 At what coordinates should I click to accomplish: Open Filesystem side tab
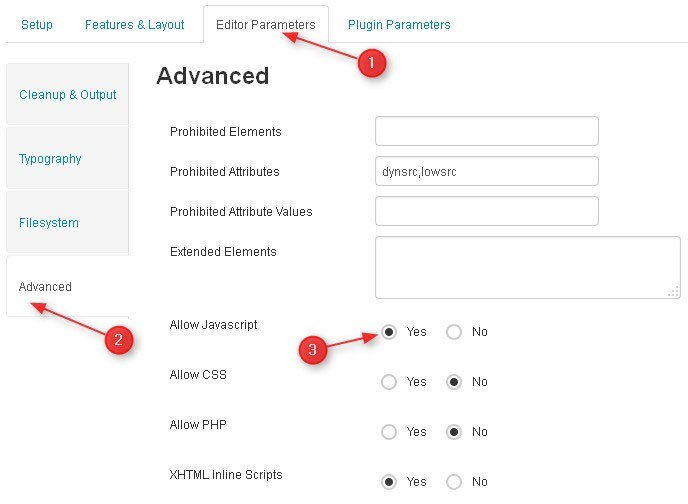click(x=68, y=222)
